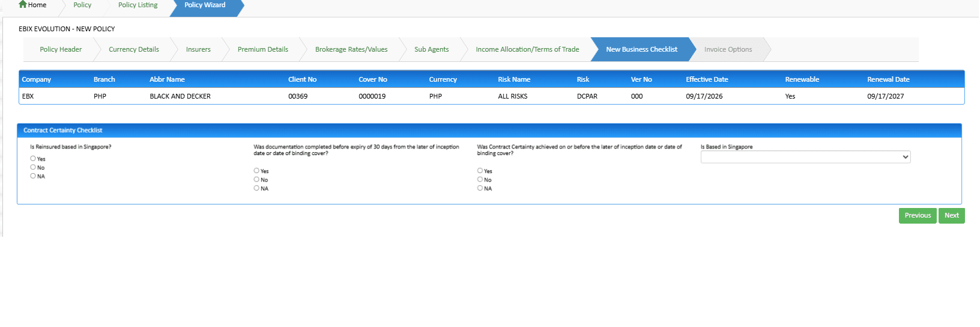Open Policy Listing breadcrumb link
This screenshot has width=980, height=327.
138,5
